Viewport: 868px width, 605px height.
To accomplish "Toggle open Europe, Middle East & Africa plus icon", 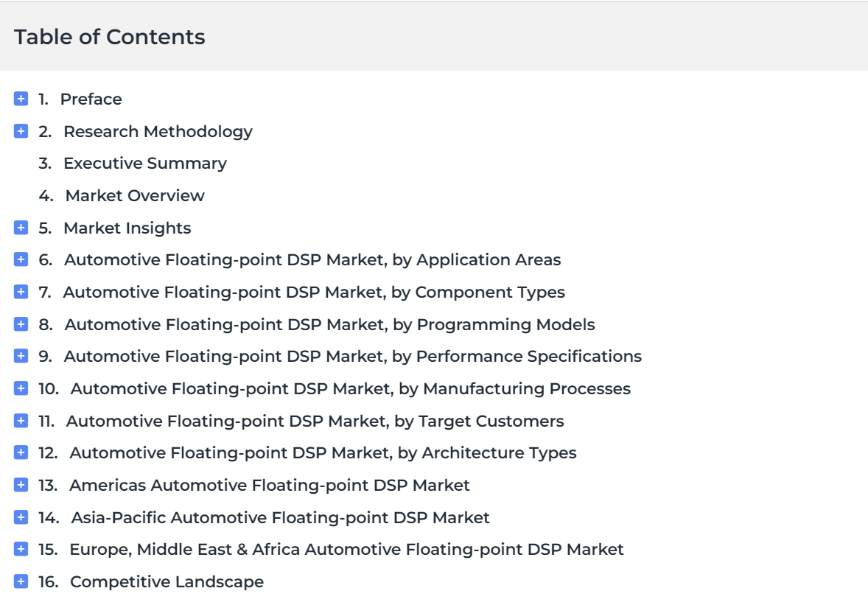I will coord(21,549).
